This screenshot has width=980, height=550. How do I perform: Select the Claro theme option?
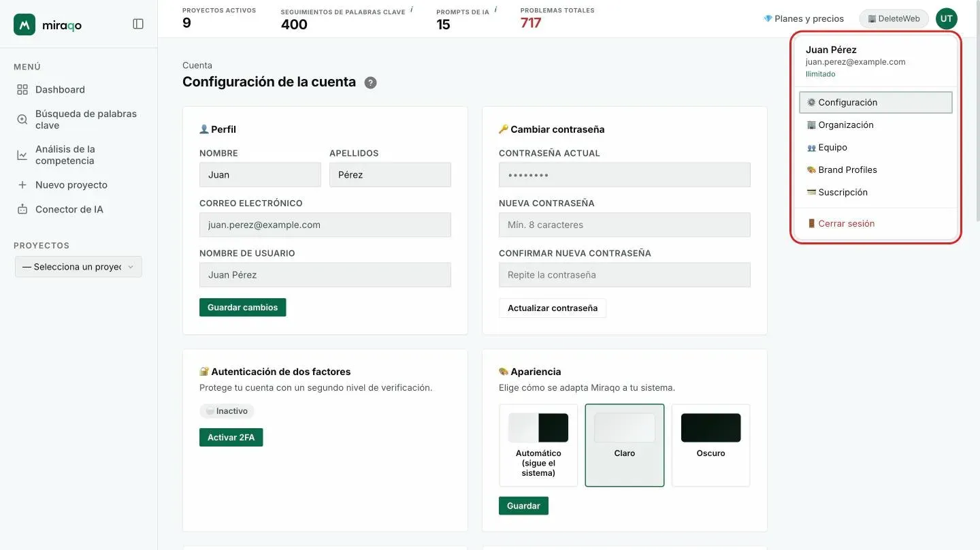pos(625,445)
